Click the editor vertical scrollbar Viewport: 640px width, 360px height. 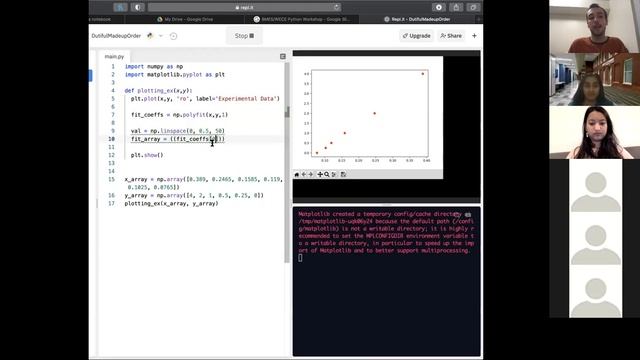[x=287, y=163]
